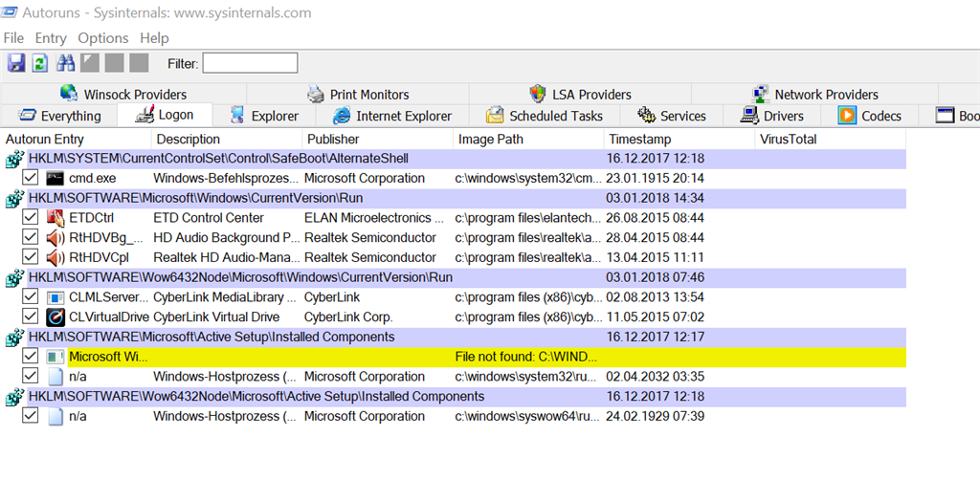Image resolution: width=980 pixels, height=480 pixels.
Task: Sort by the Timestamp column header
Action: pyautogui.click(x=680, y=140)
